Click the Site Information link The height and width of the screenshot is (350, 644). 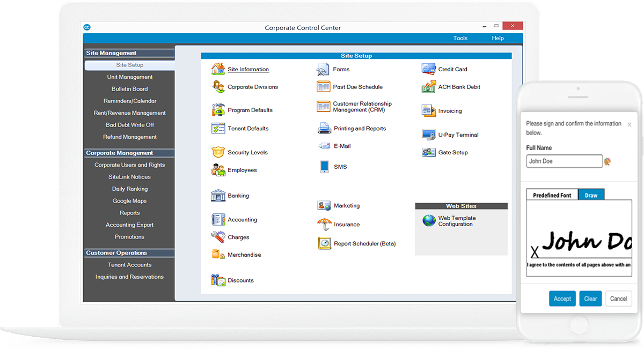pyautogui.click(x=248, y=69)
